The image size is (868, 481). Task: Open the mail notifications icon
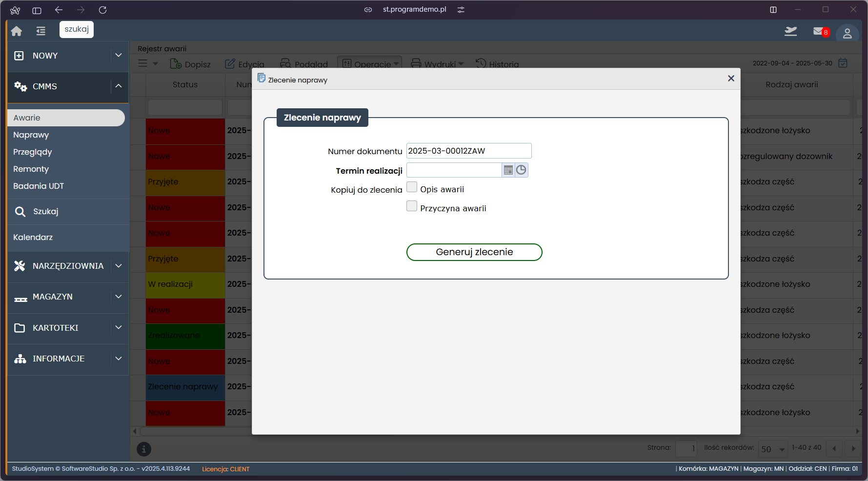point(818,32)
